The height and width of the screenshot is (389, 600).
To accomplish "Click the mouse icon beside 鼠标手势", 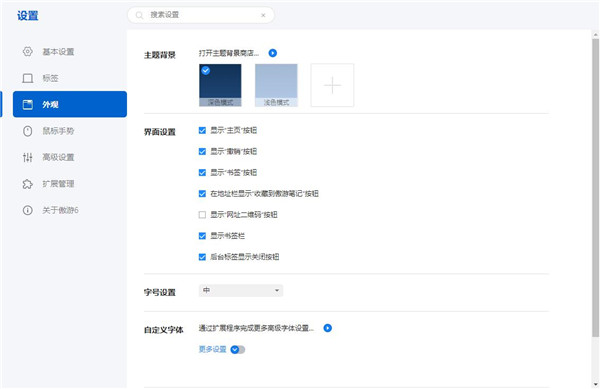I will coord(28,131).
